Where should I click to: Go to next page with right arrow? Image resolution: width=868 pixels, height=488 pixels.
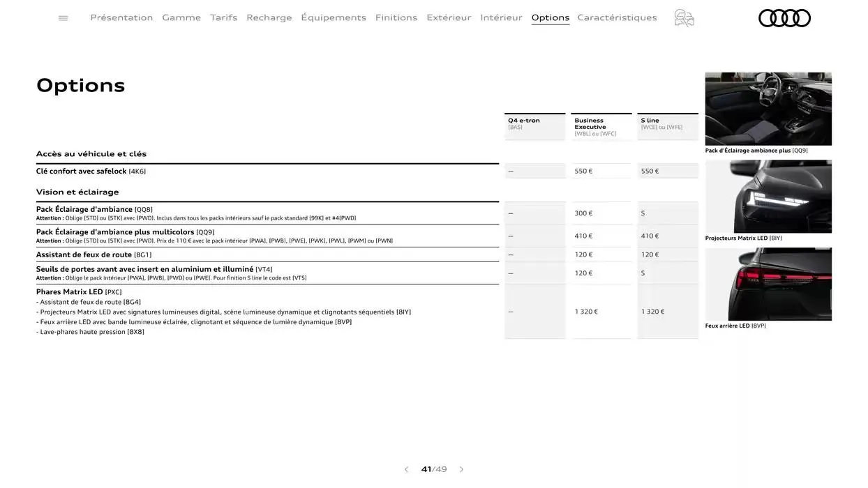tap(461, 468)
